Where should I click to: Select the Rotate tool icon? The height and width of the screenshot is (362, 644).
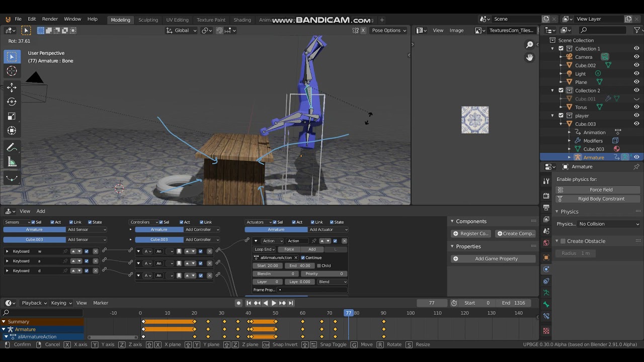12,102
